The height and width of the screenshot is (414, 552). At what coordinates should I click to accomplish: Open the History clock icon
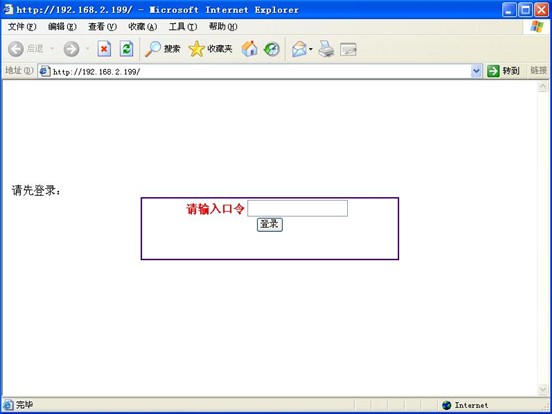coord(271,49)
